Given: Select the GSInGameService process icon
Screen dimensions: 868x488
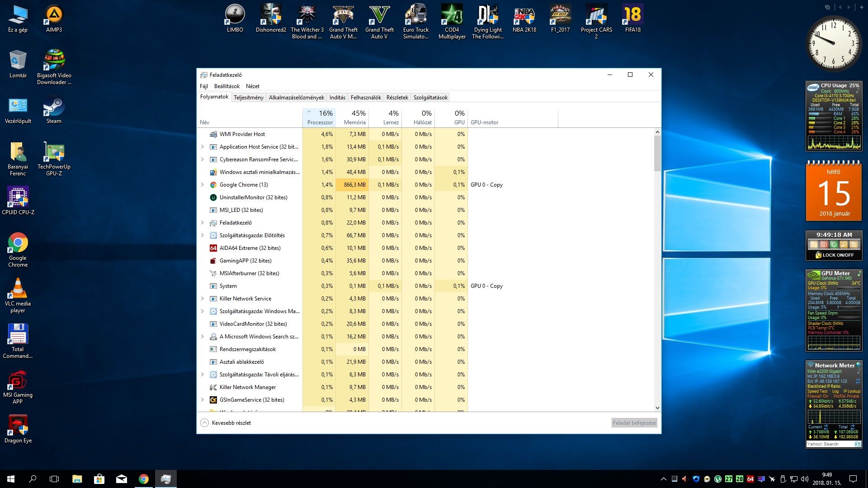Looking at the screenshot, I should (x=213, y=400).
